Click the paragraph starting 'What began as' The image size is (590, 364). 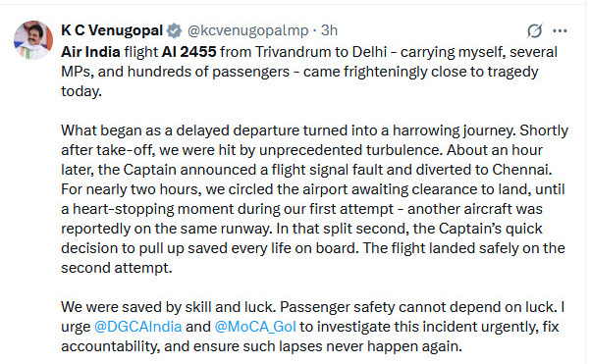point(314,199)
